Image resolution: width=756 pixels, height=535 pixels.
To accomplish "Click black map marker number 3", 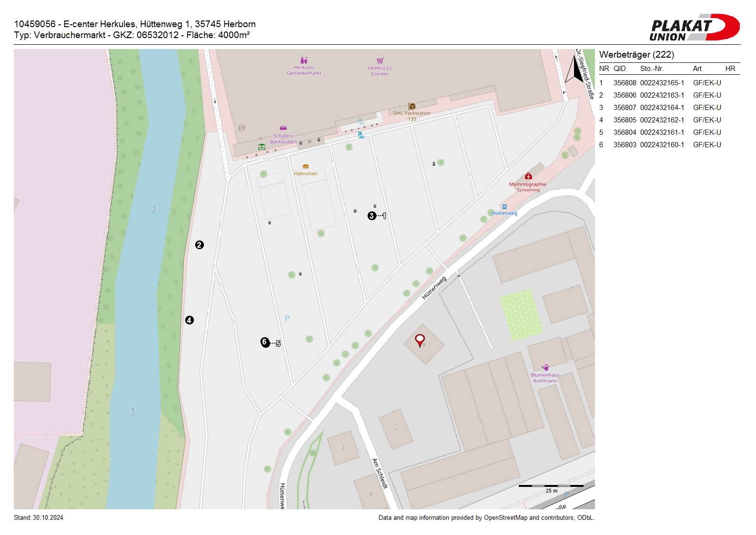I will (x=372, y=216).
